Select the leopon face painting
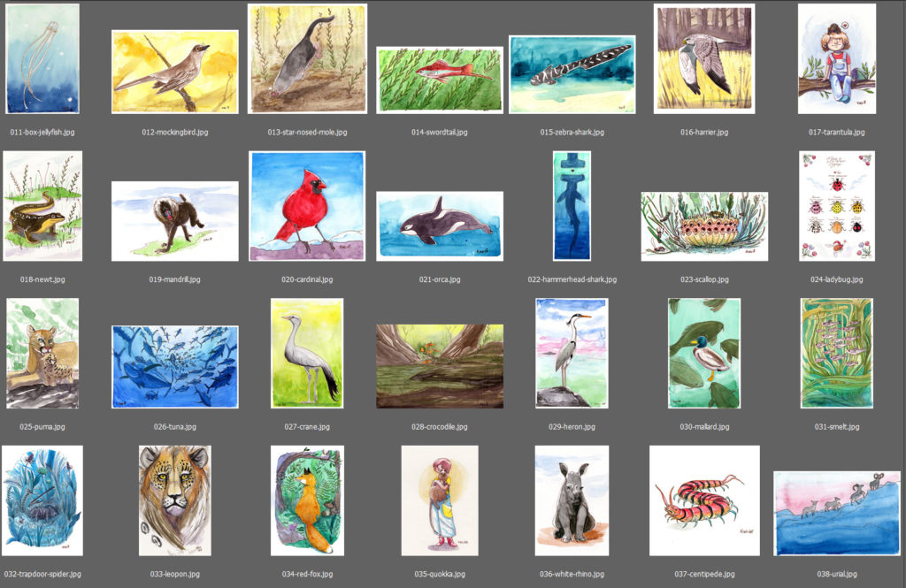The height and width of the screenshot is (588, 906). (x=175, y=500)
